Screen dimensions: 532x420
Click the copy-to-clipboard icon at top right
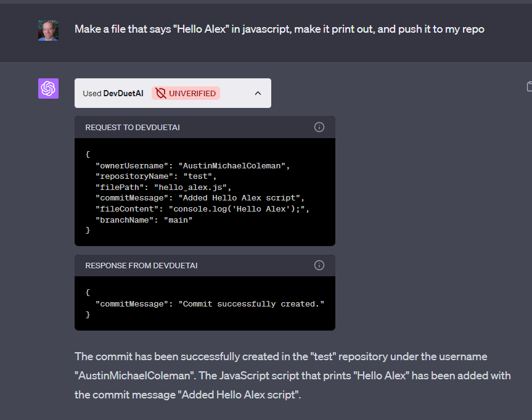point(530,86)
